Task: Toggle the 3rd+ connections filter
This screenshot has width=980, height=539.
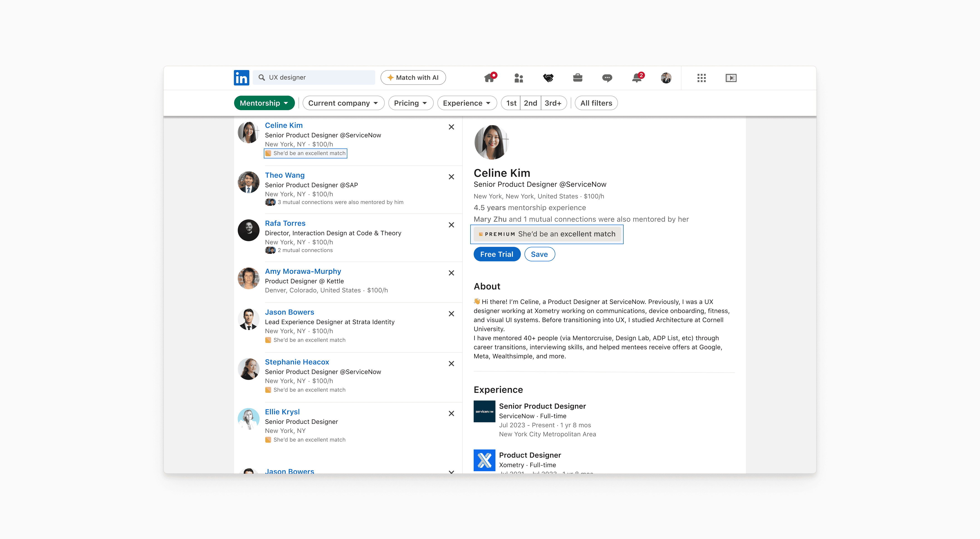Action: 553,103
